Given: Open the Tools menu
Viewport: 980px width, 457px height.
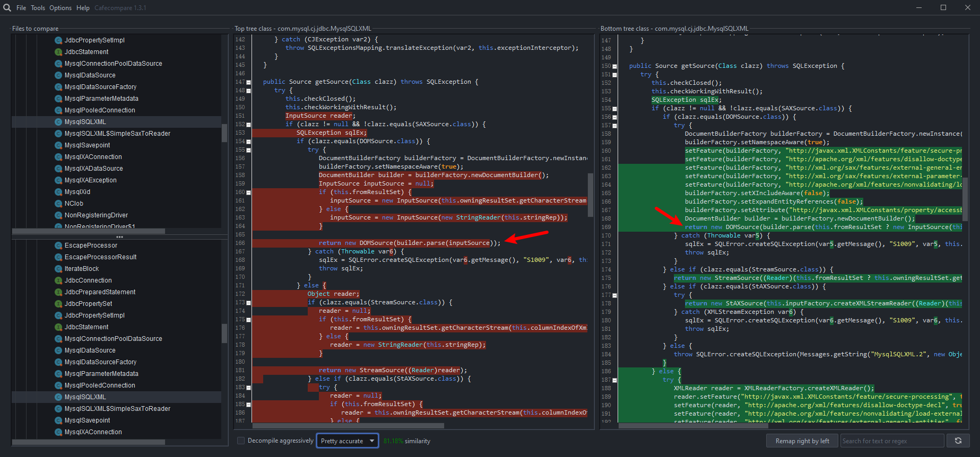Looking at the screenshot, I should (x=38, y=8).
